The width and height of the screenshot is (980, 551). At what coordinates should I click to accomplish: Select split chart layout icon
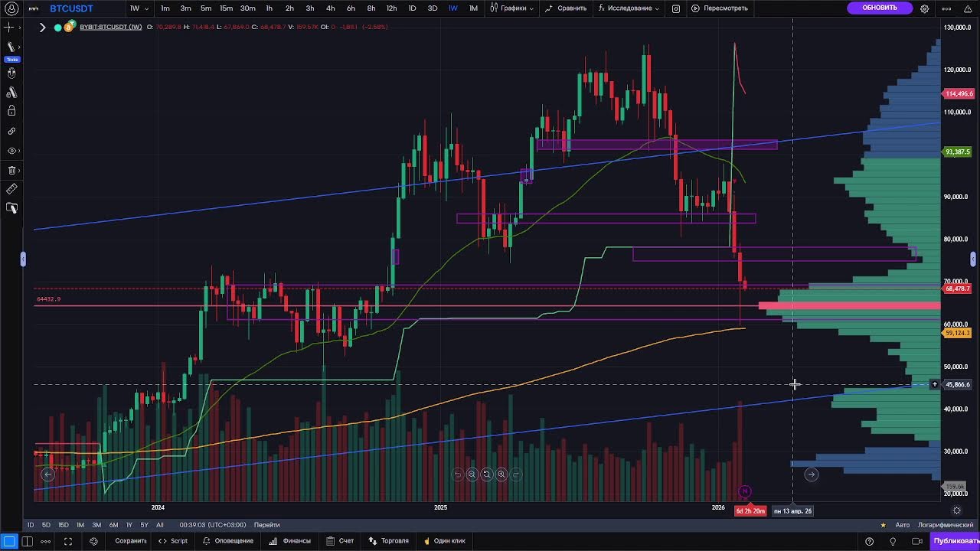point(28,541)
